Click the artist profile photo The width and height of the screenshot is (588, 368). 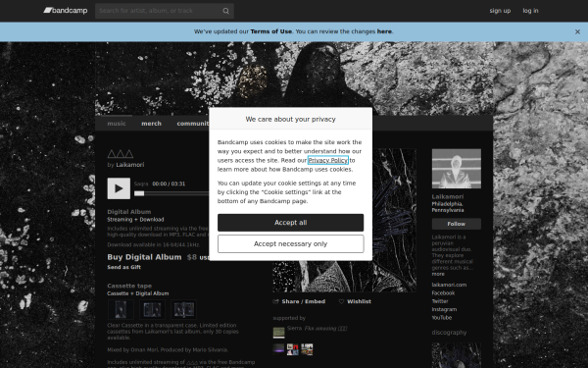click(x=457, y=169)
